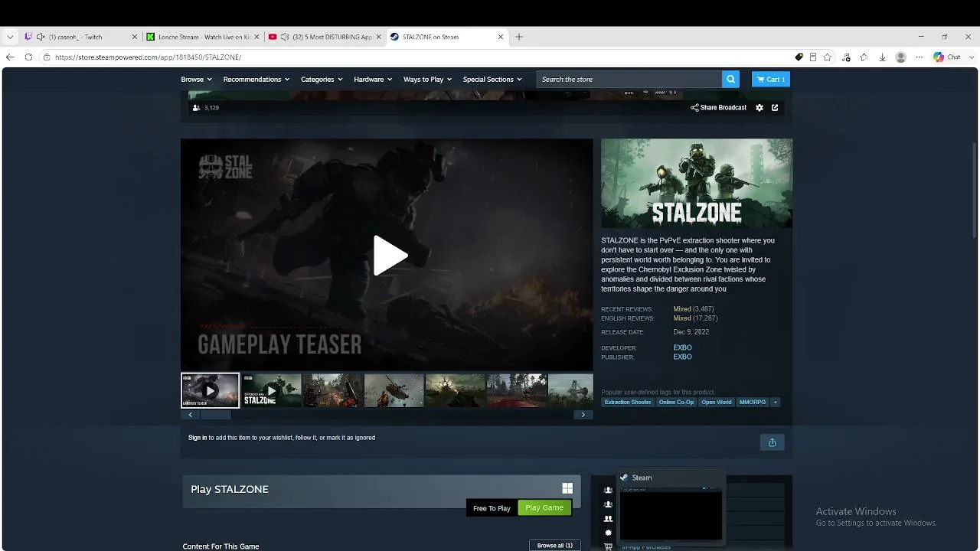Play the gameplay teaser video

[x=390, y=255]
